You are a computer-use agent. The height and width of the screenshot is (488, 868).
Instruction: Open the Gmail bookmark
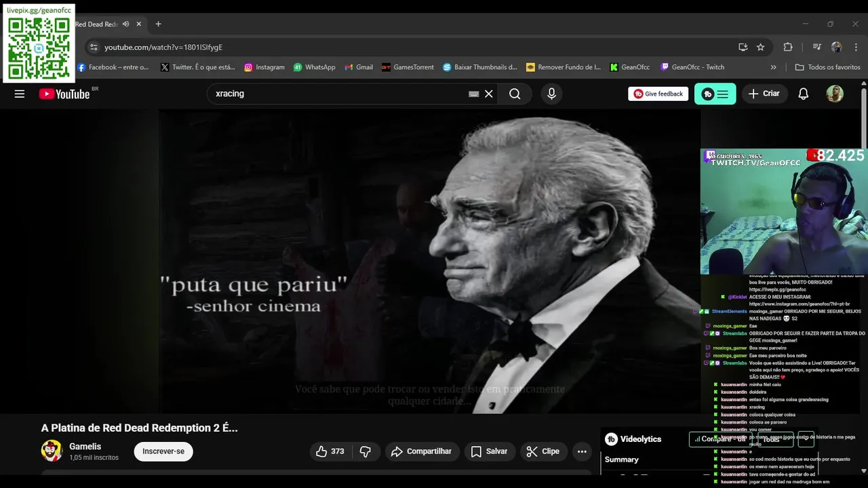(359, 67)
